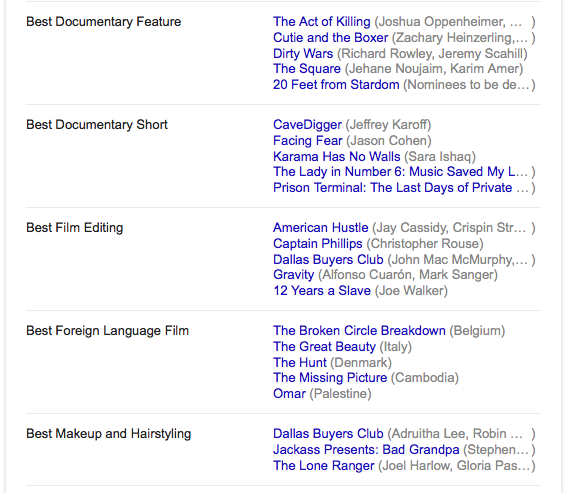Screen dimensions: 566x493
Task: Open Cutie and the Boxer link
Action: 331,38
